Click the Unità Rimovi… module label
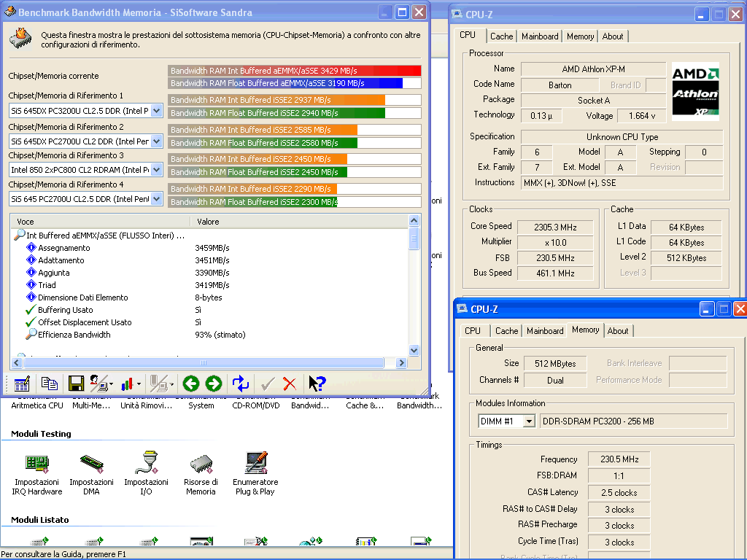The height and width of the screenshot is (560, 747). [146, 405]
